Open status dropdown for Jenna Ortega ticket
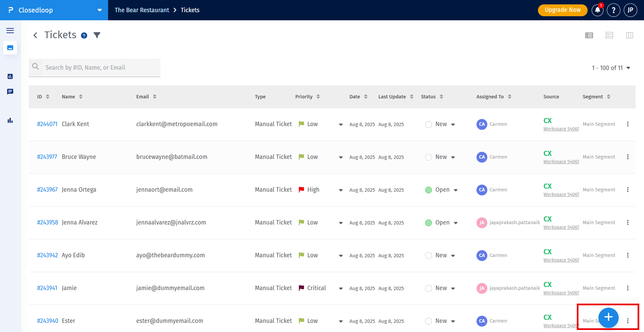The height and width of the screenshot is (332, 644). coord(456,190)
